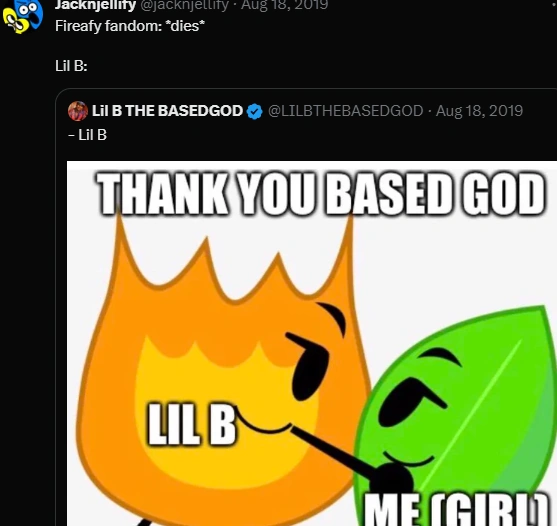Visit the @jacknjellify handle

pyautogui.click(x=184, y=5)
